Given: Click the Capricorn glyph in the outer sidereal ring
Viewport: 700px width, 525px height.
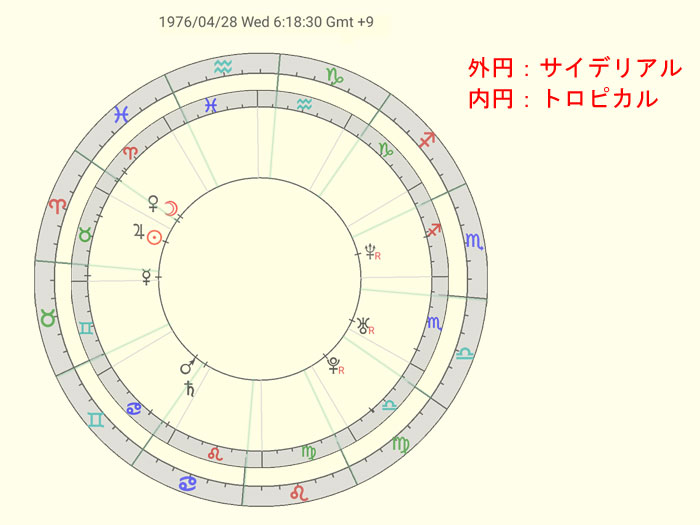Looking at the screenshot, I should pos(336,76).
